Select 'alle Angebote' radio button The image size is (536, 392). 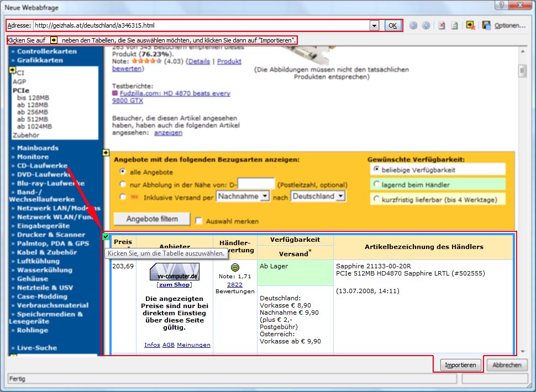(x=122, y=171)
